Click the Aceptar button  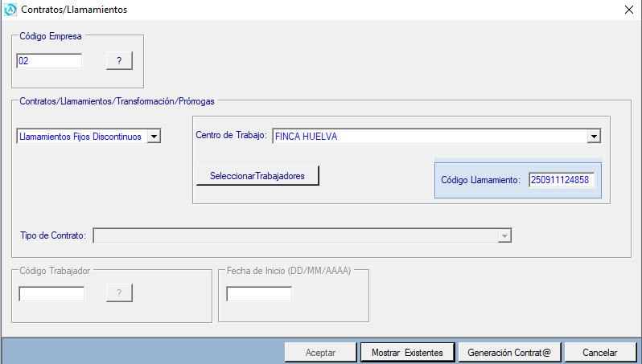point(320,353)
